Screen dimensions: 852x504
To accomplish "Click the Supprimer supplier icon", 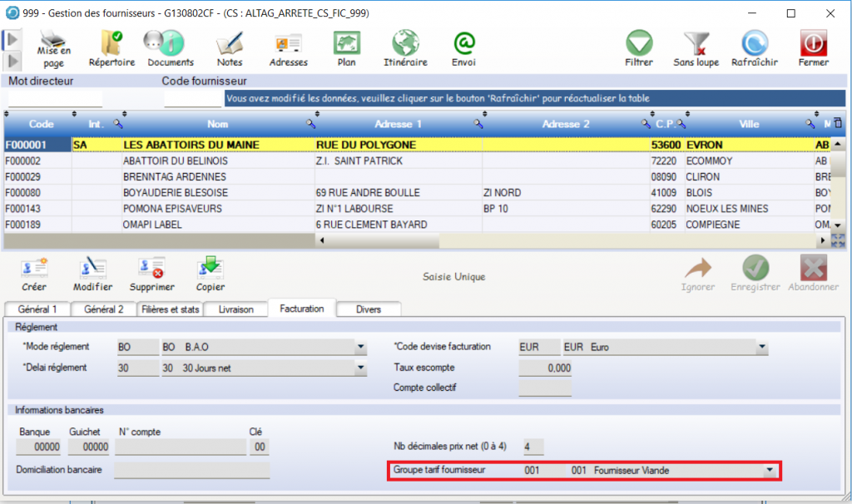I will [152, 269].
